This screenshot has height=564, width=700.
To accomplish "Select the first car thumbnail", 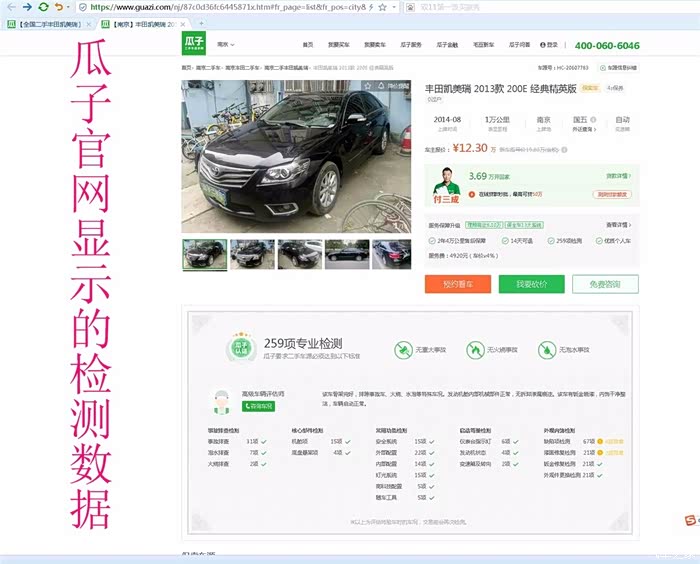I will (204, 254).
